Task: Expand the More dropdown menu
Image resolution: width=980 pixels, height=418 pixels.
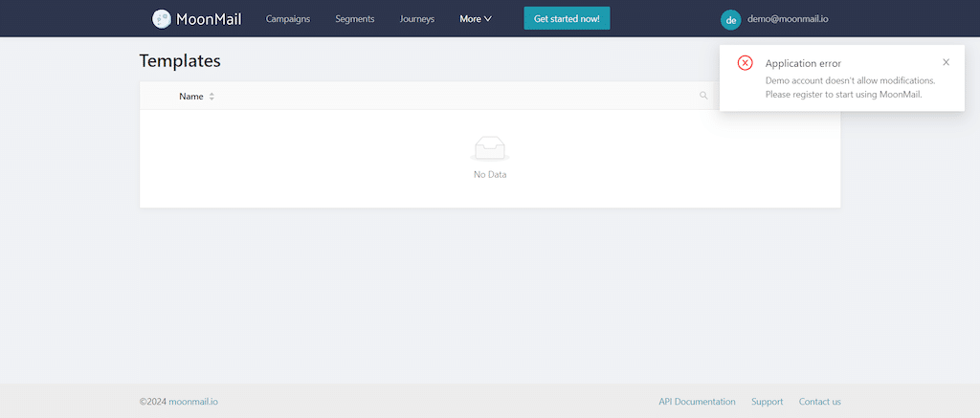Action: (x=475, y=19)
